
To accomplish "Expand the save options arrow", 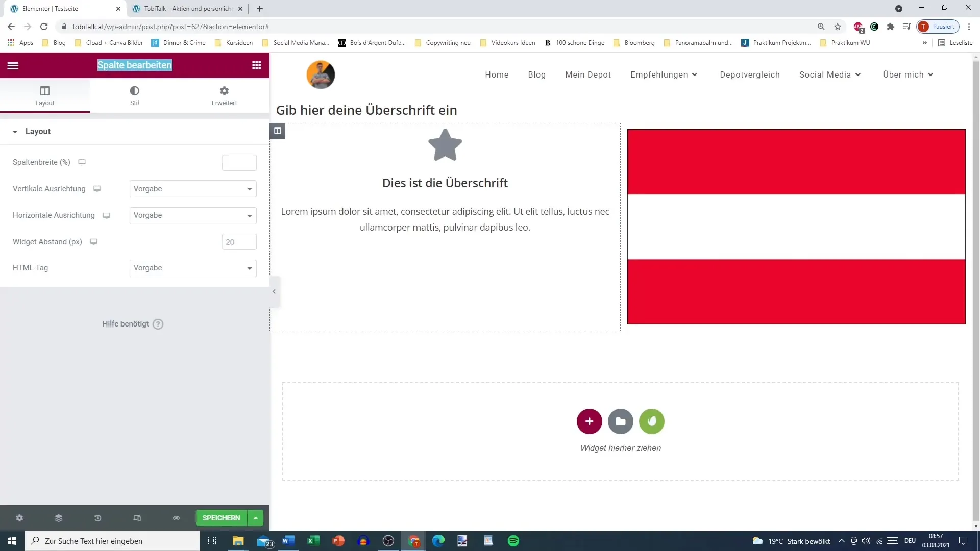I will (256, 518).
